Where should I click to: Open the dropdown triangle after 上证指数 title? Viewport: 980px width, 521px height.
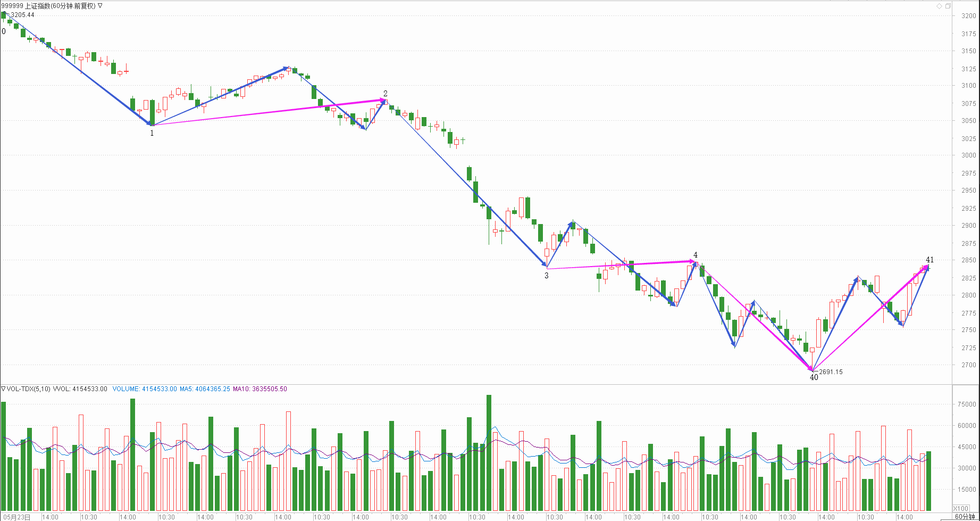click(100, 6)
